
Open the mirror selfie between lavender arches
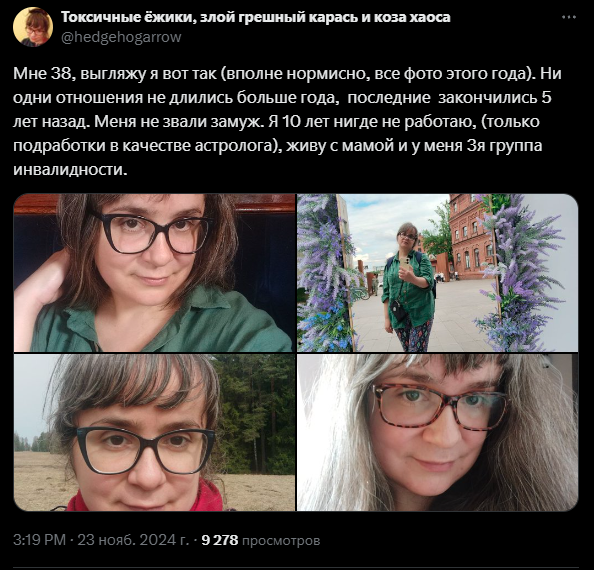(x=438, y=273)
